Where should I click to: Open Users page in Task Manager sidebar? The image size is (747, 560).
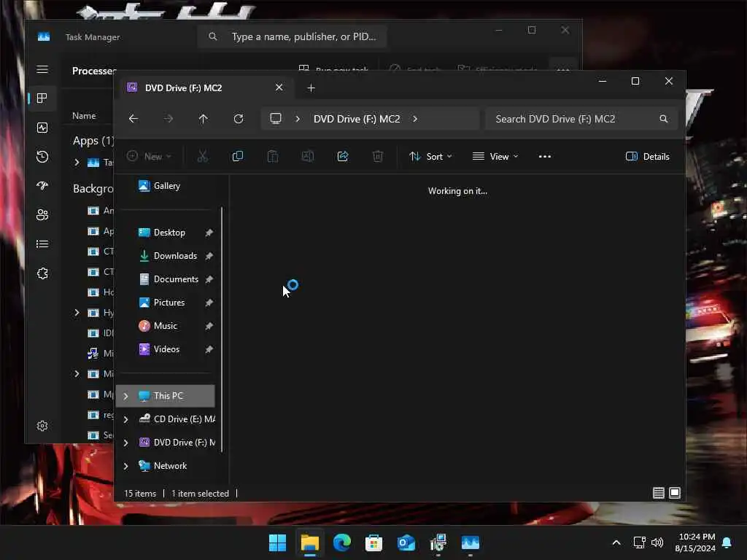[x=42, y=215]
